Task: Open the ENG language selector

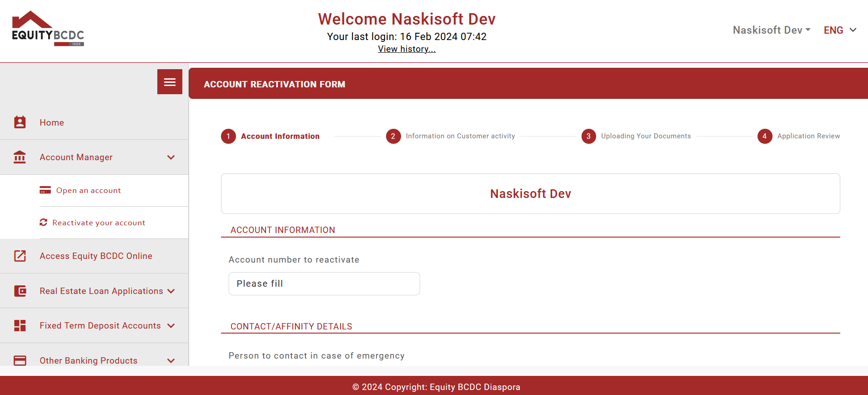Action: click(840, 30)
